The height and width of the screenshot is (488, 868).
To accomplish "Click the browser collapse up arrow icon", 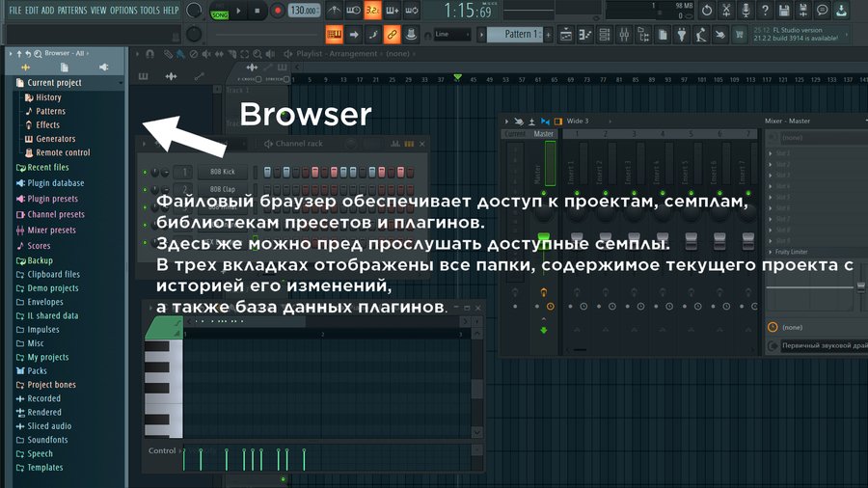I will coord(19,54).
